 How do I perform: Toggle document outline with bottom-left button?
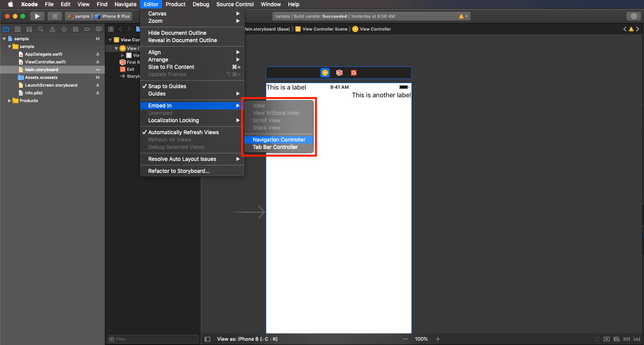(207, 339)
